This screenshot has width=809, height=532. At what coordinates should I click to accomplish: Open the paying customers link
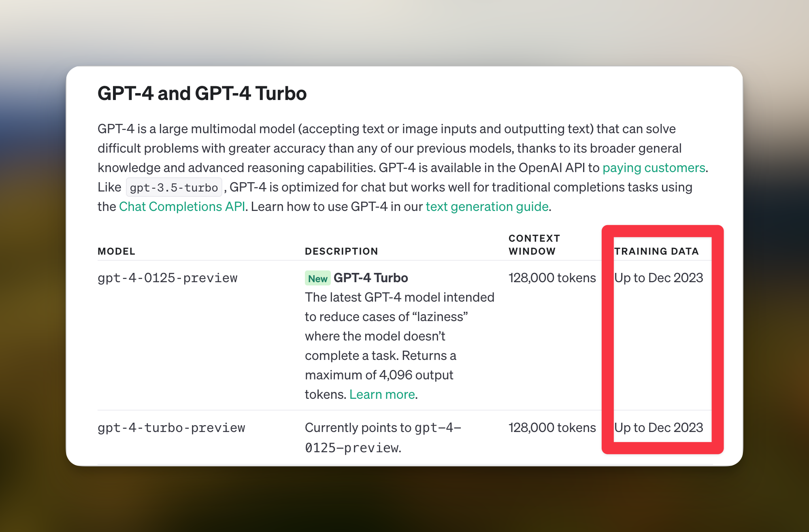point(654,168)
